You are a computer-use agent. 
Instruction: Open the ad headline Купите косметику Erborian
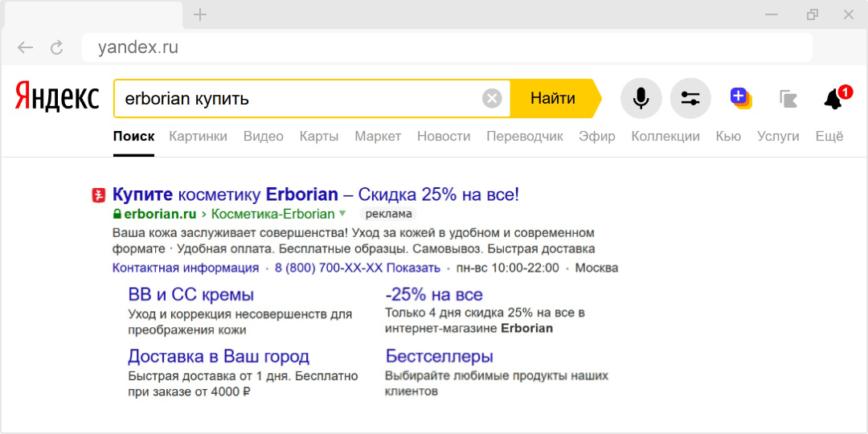pos(316,194)
